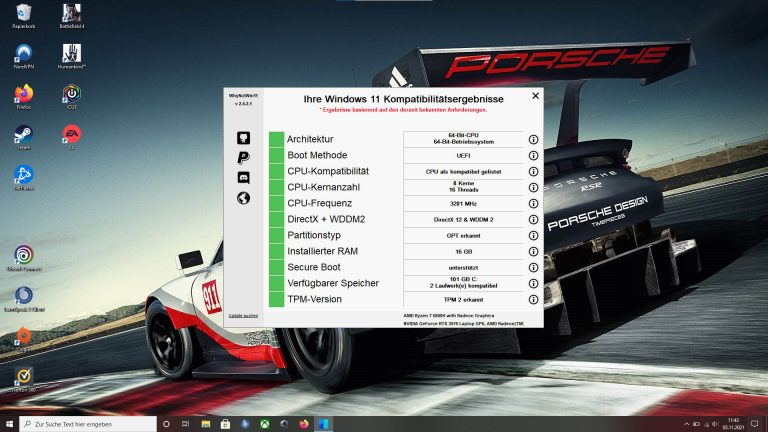Viewport: 768px width, 432px height.
Task: Click the 'Update suchen' link
Action: coord(243,316)
